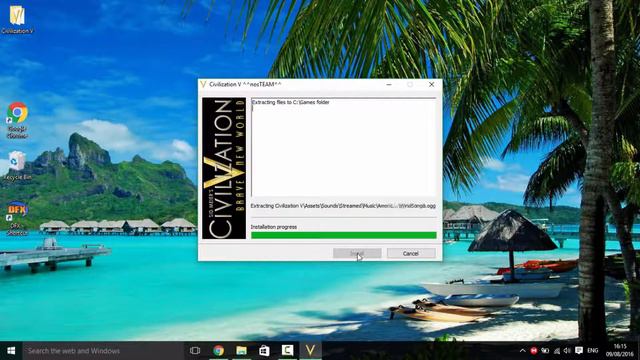
Task: Open the Google Chrome desktop shortcut
Action: 17,120
